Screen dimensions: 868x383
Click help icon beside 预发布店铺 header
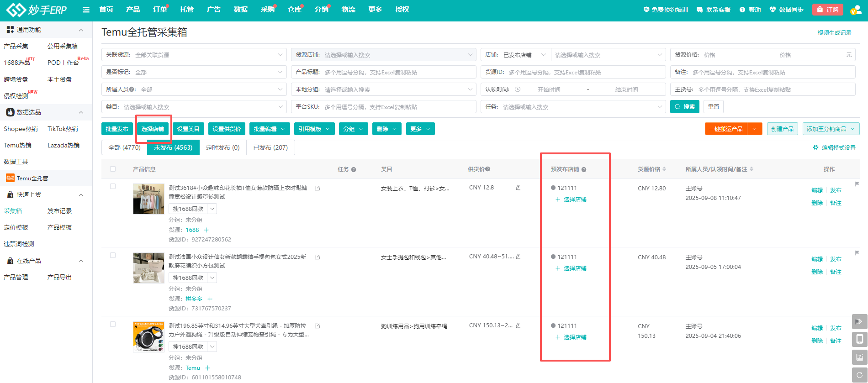tap(584, 169)
